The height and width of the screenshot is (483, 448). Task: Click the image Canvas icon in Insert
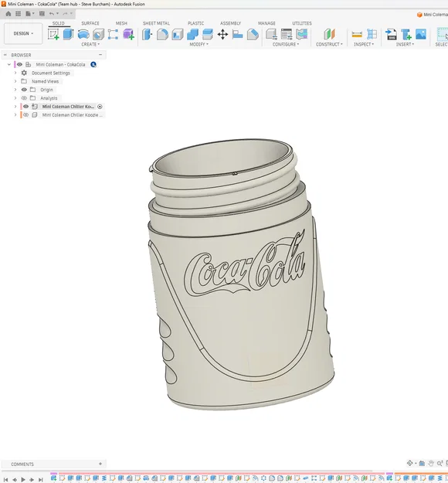(421, 34)
